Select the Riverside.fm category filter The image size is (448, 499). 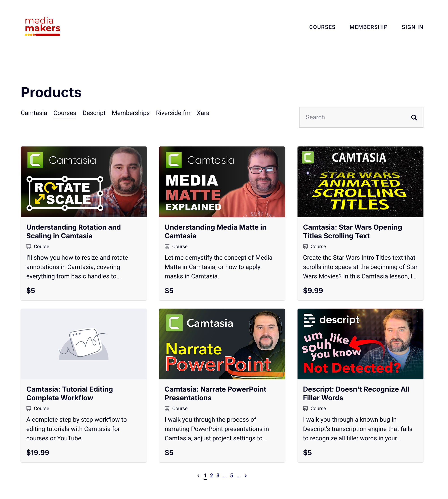(173, 113)
